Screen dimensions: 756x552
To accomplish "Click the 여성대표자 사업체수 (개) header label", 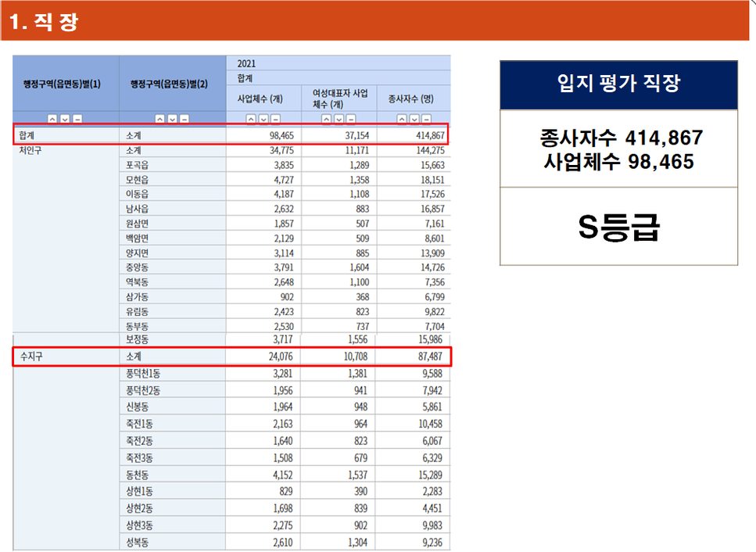I will pyautogui.click(x=340, y=99).
